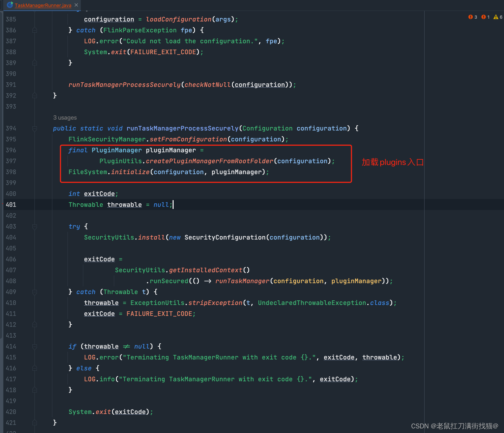Click runTaskManagerProcessSecurely method declaration name
This screenshot has width=504, height=433.
[182, 128]
